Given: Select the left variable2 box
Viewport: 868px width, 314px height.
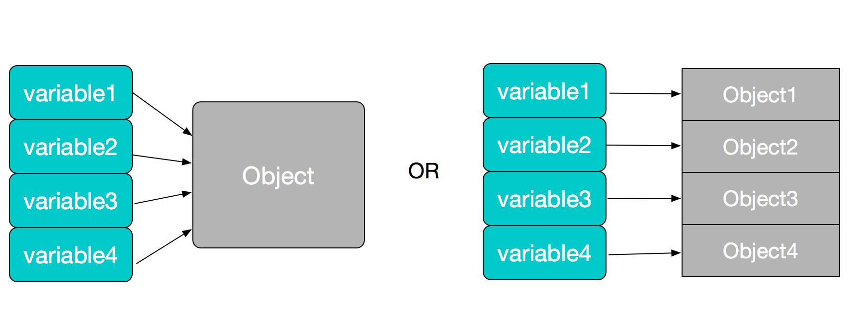Looking at the screenshot, I should tap(71, 147).
